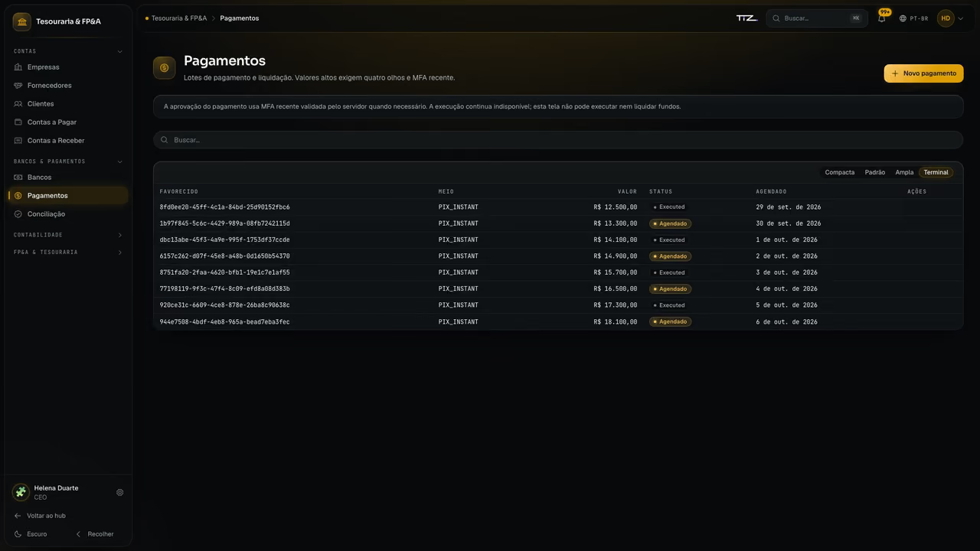This screenshot has width=980, height=551.
Task: Click the Agendado status badge for R$ 13.300,00
Action: [x=670, y=223]
